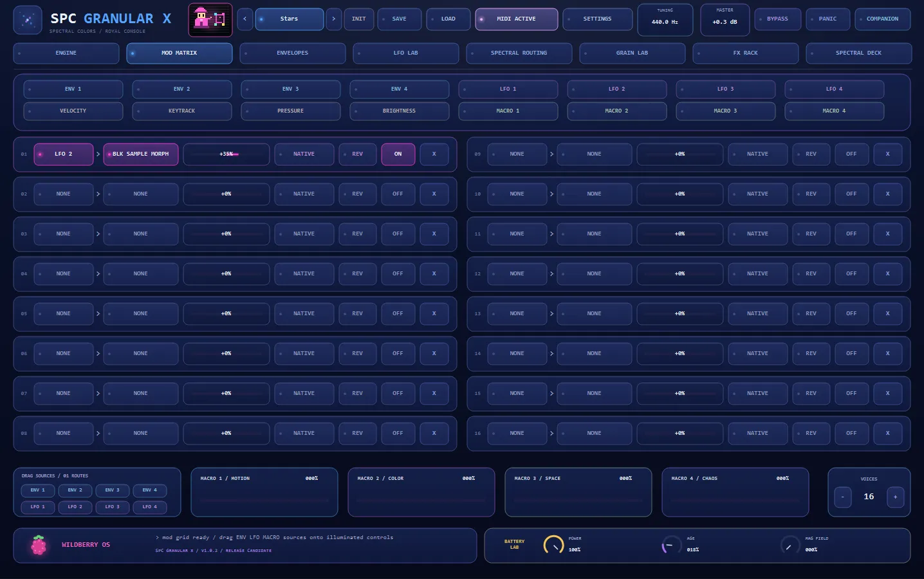Switch to the FX Rack tab
924x579 pixels.
coord(746,53)
